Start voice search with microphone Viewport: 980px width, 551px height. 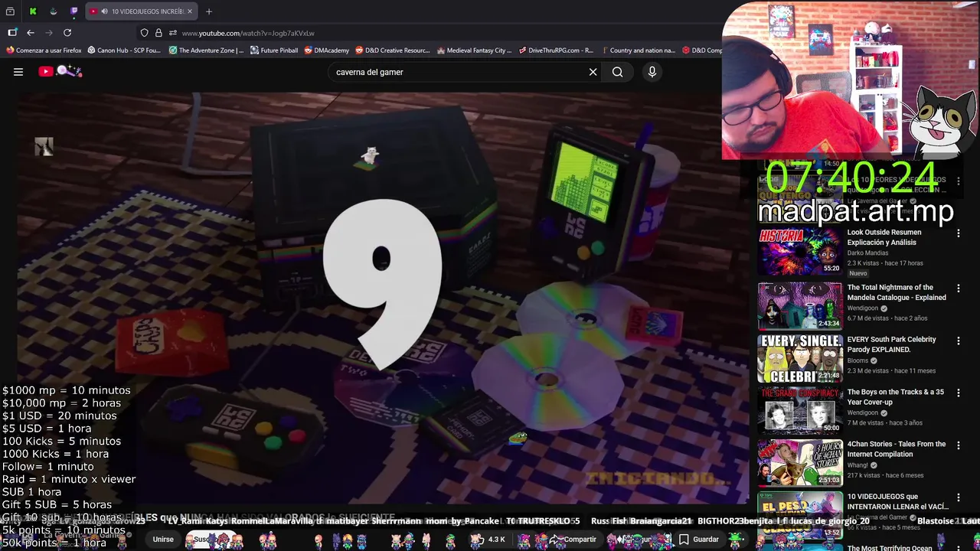[652, 72]
